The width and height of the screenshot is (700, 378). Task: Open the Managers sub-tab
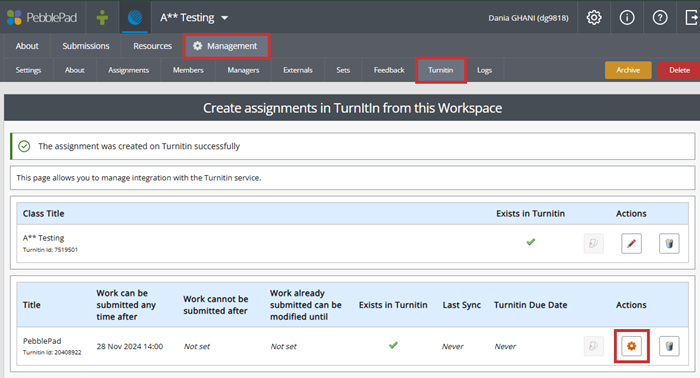point(243,70)
